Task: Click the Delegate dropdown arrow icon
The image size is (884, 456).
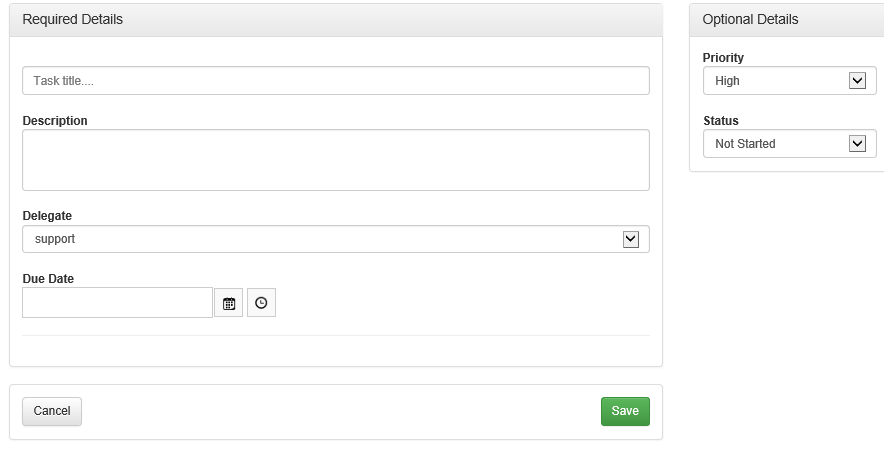Action: [630, 239]
